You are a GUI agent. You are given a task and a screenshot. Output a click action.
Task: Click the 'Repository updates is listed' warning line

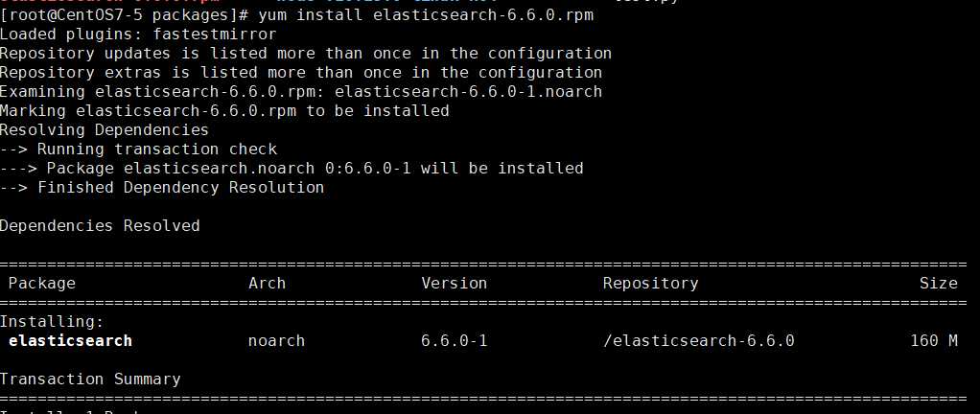point(306,54)
